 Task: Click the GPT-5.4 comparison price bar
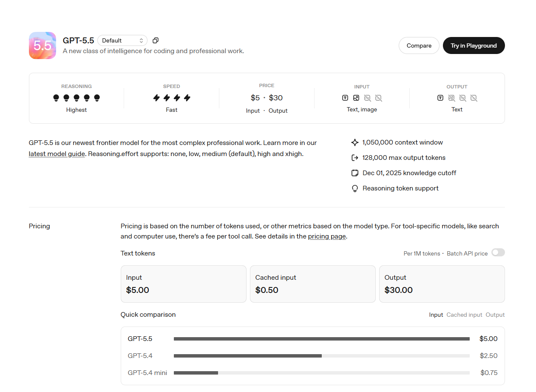pyautogui.click(x=322, y=356)
